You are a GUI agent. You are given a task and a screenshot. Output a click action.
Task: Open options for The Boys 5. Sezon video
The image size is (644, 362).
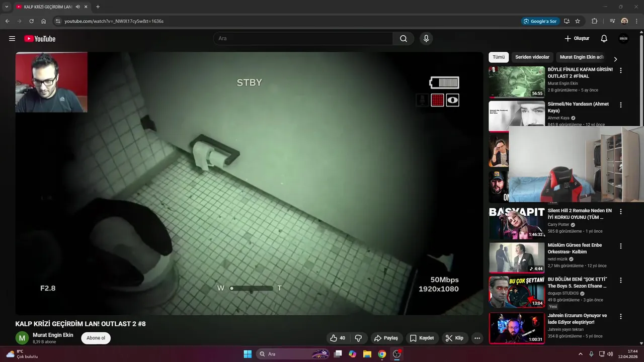coord(621,280)
